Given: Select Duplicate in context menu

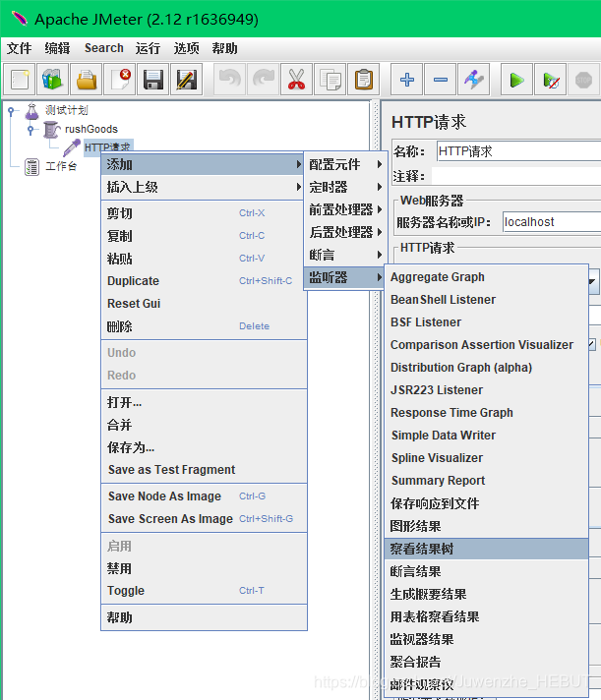Looking at the screenshot, I should tap(204, 281).
